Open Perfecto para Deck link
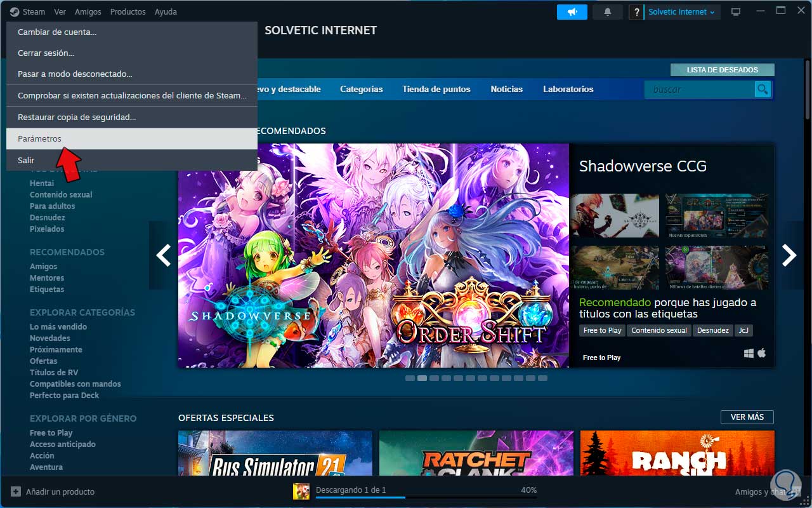 coord(65,396)
